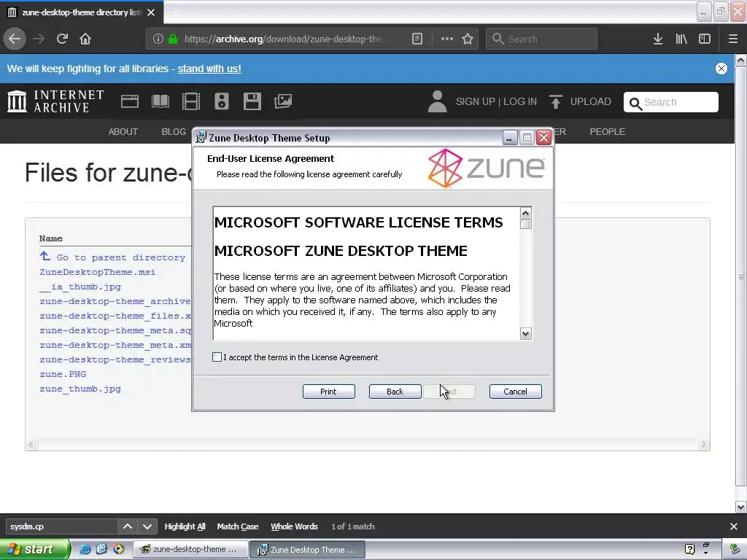Click the Firefox toolbar search field
Image resolution: width=747 pixels, height=560 pixels.
pyautogui.click(x=542, y=39)
